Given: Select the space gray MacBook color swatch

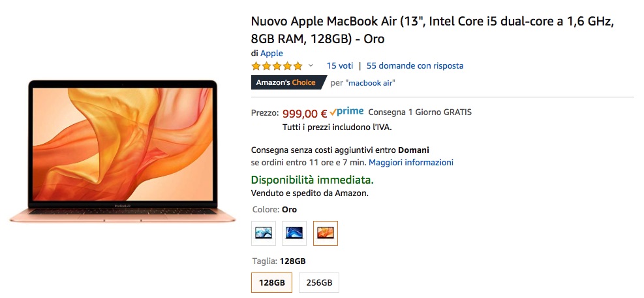Looking at the screenshot, I should 294,233.
